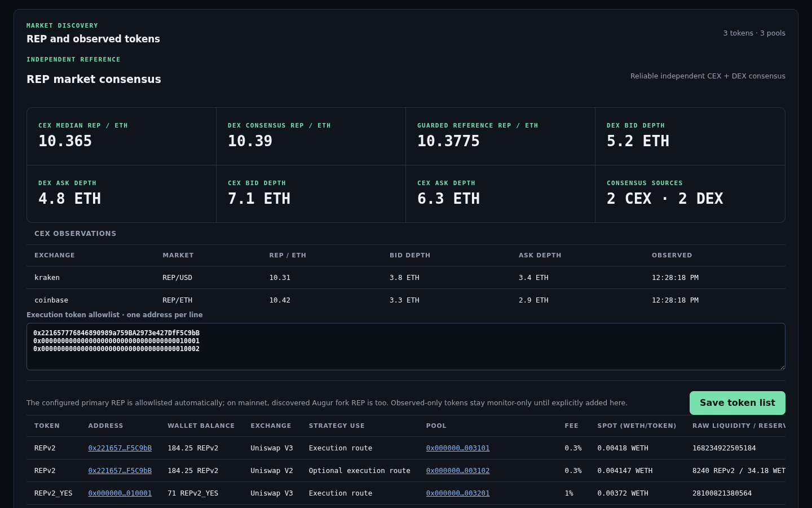Open the 0x221657…F5C9bB address in the Uniswap V2 row
The height and width of the screenshot is (508, 812).
[120, 471]
